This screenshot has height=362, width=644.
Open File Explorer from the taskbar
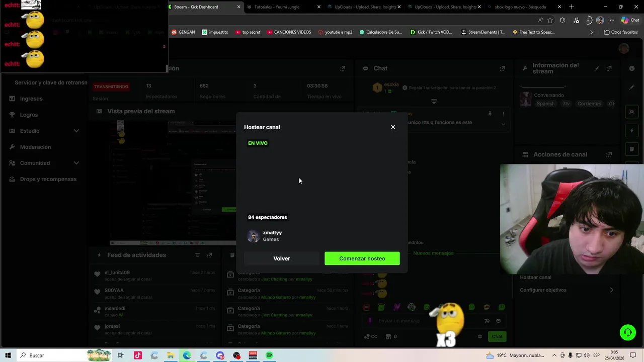pyautogui.click(x=171, y=355)
